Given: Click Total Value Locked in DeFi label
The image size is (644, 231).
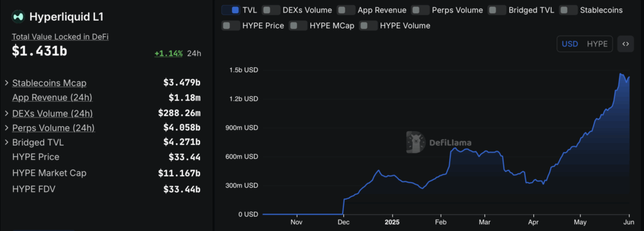Looking at the screenshot, I should pos(60,37).
